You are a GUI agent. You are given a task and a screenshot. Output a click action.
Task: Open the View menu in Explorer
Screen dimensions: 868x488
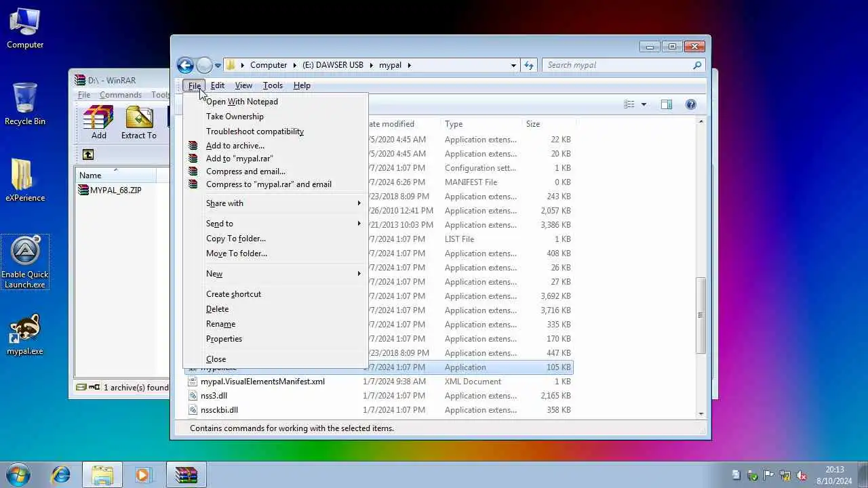[x=243, y=85]
